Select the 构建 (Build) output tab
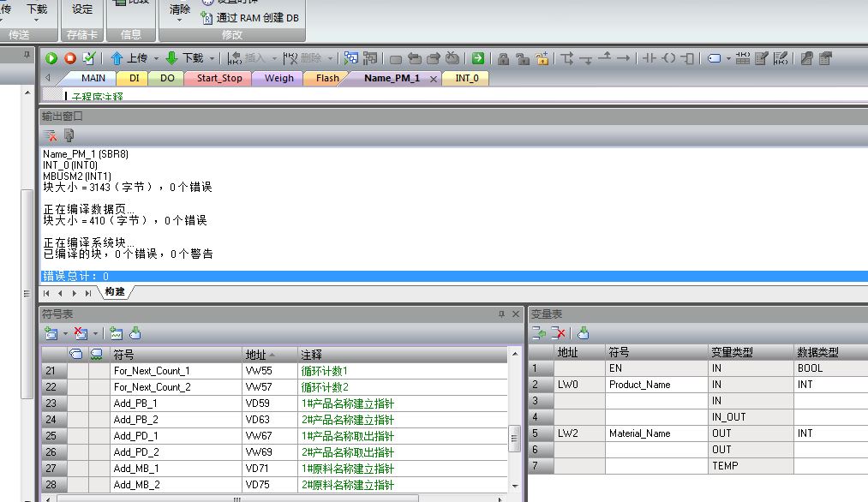 click(115, 292)
